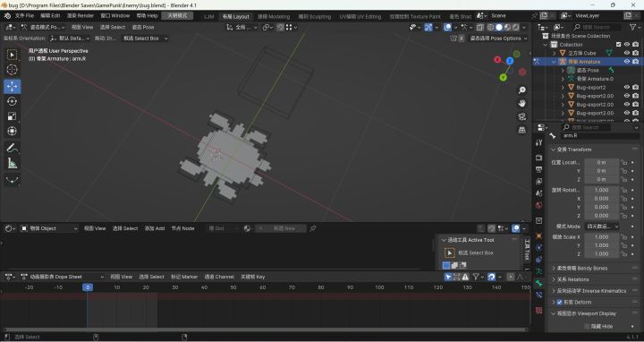Open the transform Orientation dropdown
The width and height of the screenshot is (644, 342).
point(70,38)
